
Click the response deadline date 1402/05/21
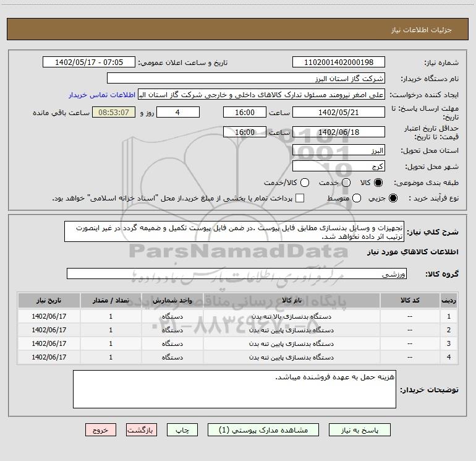pos(339,112)
